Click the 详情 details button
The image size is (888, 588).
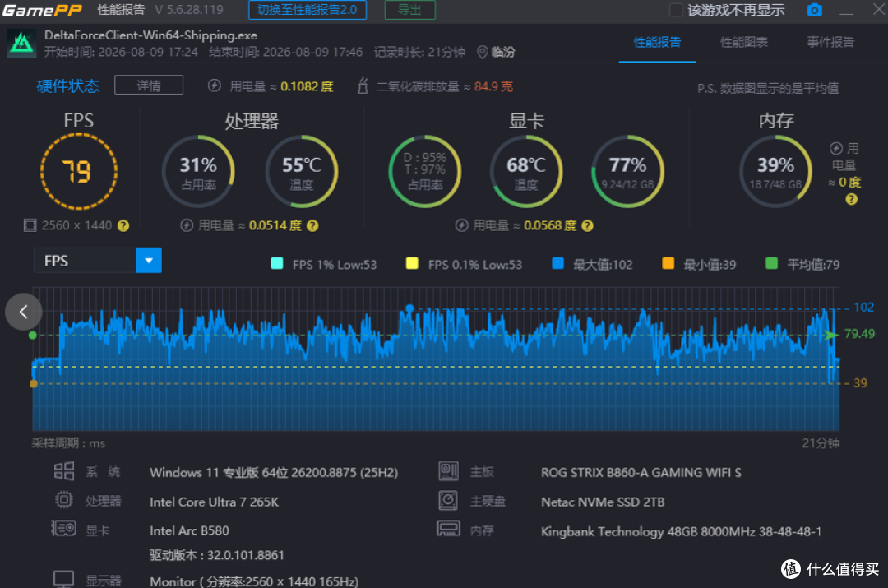click(x=149, y=85)
